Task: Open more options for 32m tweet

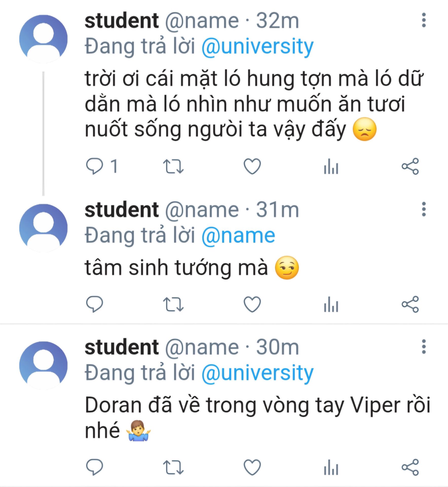Action: click(x=424, y=20)
